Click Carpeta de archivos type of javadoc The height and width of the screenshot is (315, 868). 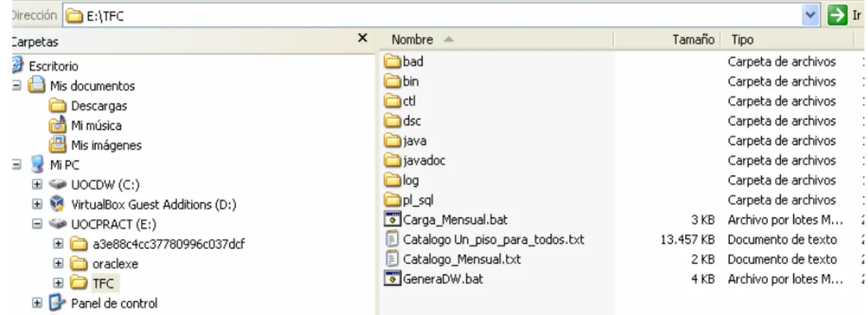(x=783, y=160)
